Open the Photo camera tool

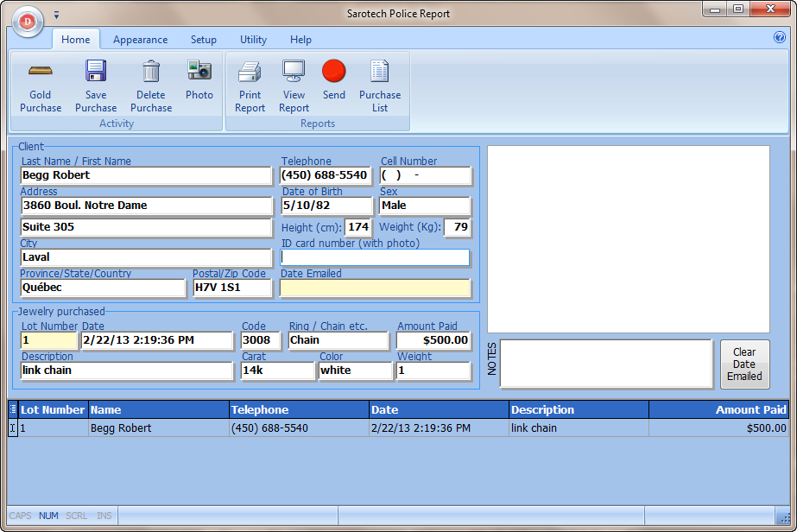point(199,79)
